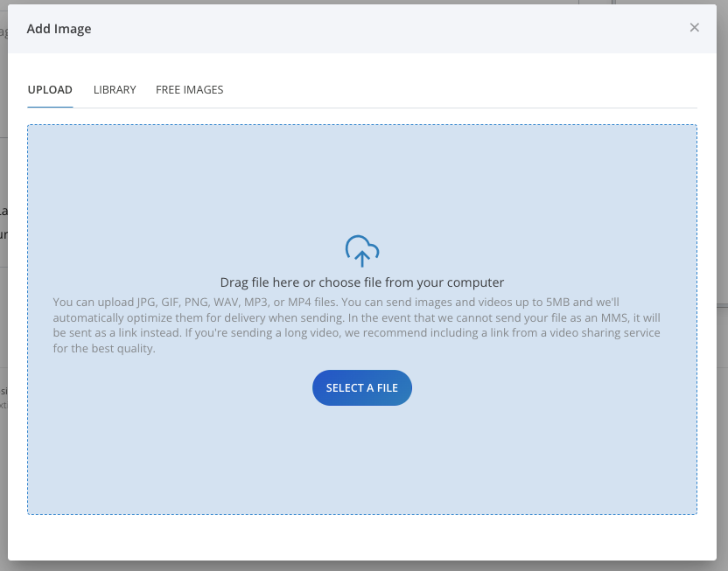Viewport: 728px width, 571px height.
Task: Select the active UPLOAD tab
Action: tap(50, 89)
